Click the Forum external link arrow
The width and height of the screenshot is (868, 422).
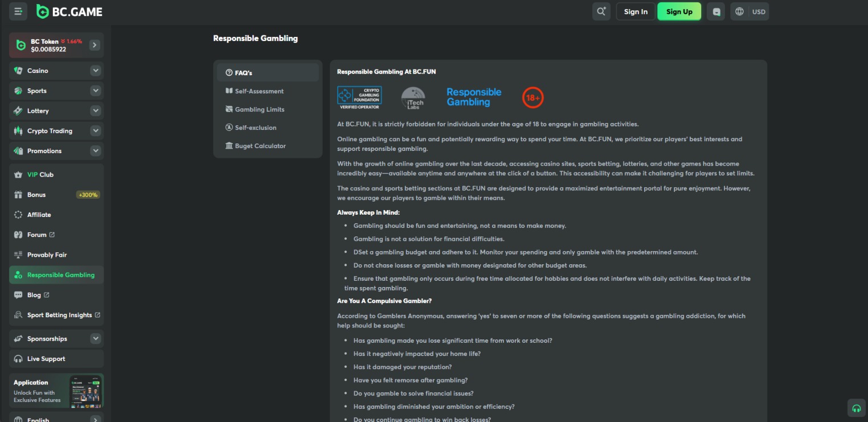tap(52, 235)
